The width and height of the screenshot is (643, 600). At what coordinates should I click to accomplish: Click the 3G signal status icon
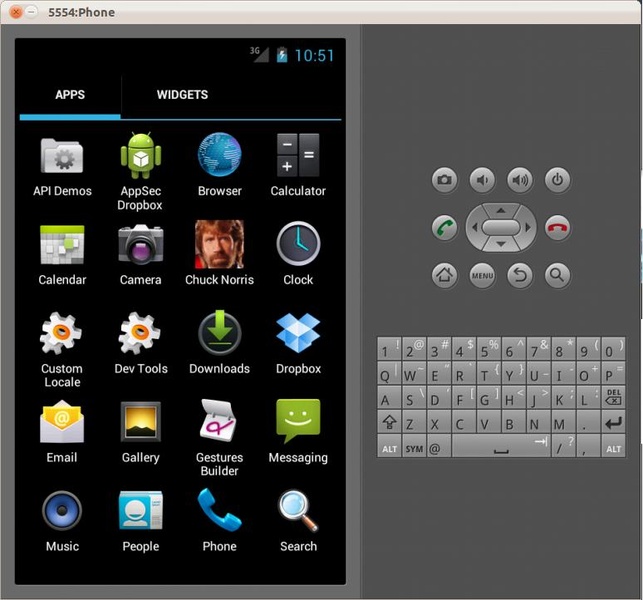pyautogui.click(x=259, y=54)
